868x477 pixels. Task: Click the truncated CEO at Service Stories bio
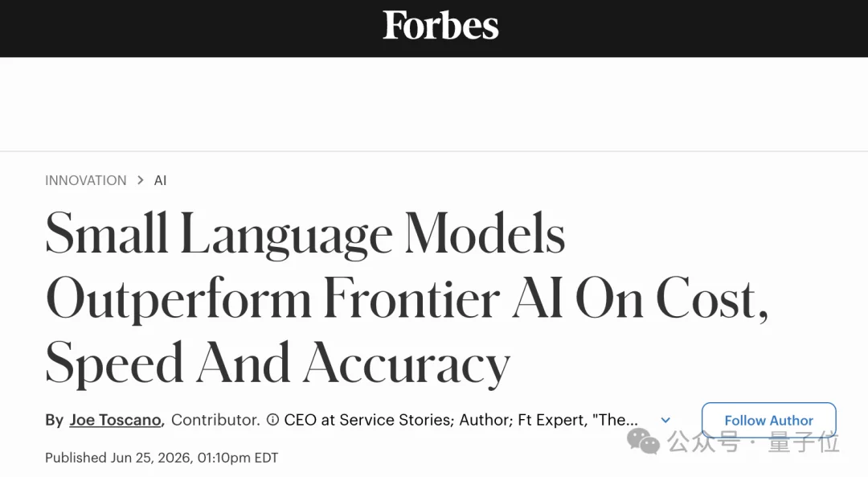(x=461, y=420)
